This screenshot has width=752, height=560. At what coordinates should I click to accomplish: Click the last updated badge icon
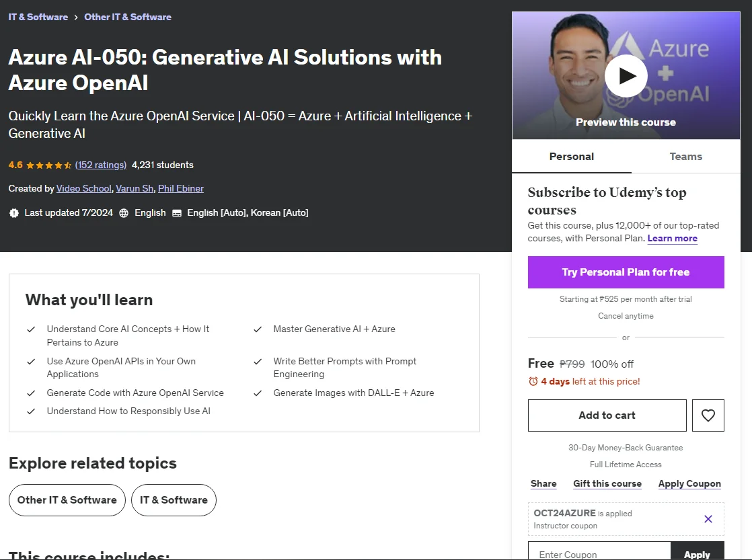[14, 213]
